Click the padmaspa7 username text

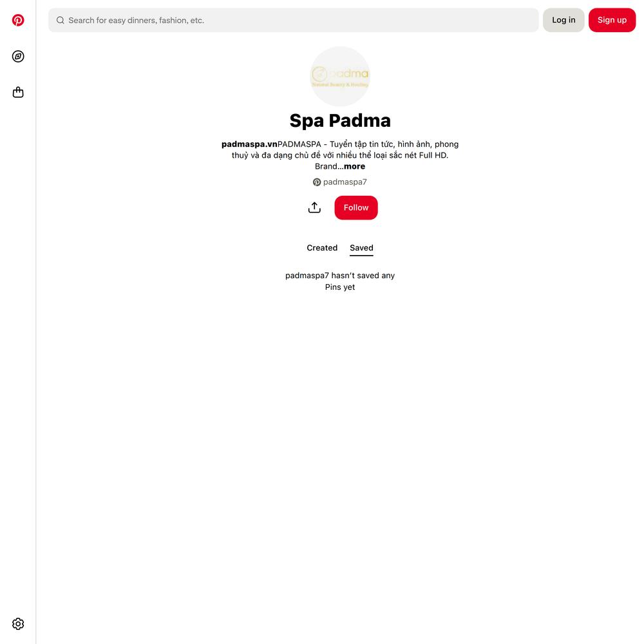tap(345, 182)
